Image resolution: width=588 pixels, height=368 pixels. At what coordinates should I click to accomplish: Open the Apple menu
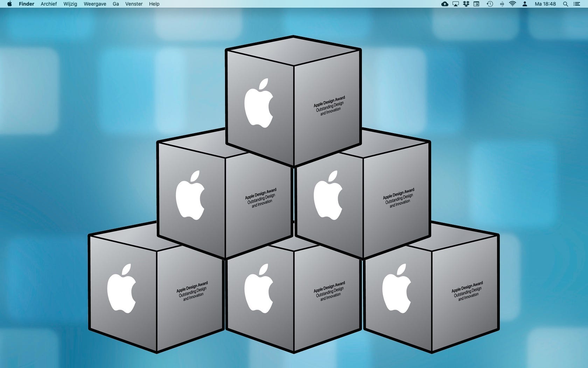click(9, 4)
